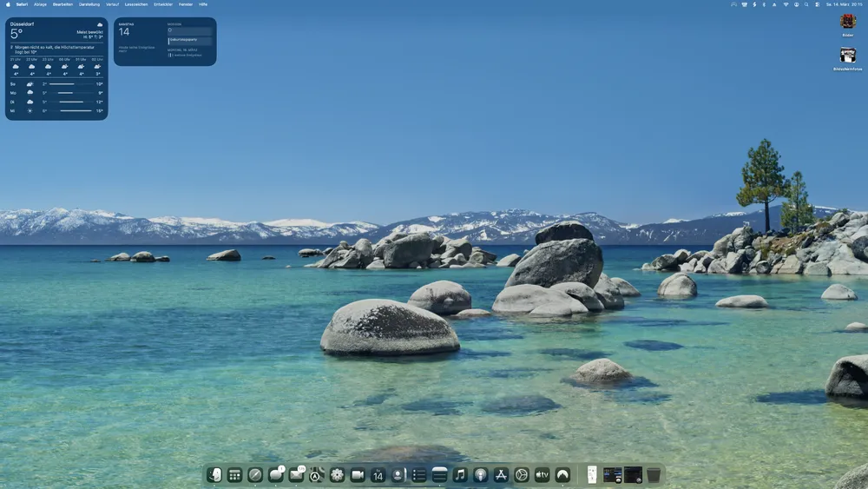The height and width of the screenshot is (489, 868).
Task: Launch the App Store from the Dock
Action: click(x=501, y=475)
